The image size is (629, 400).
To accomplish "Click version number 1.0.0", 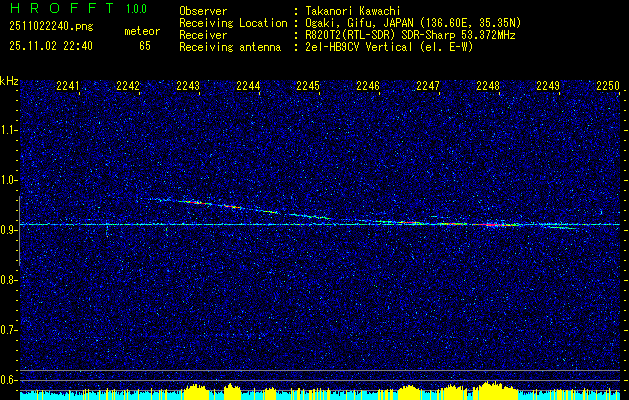I will pos(136,9).
